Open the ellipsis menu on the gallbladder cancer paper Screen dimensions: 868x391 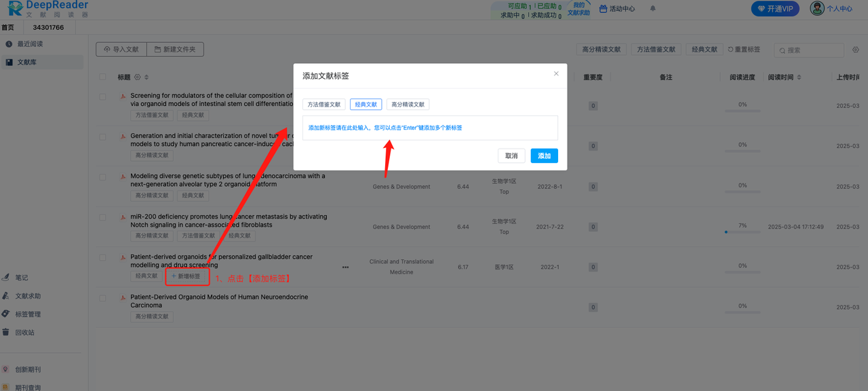click(345, 267)
